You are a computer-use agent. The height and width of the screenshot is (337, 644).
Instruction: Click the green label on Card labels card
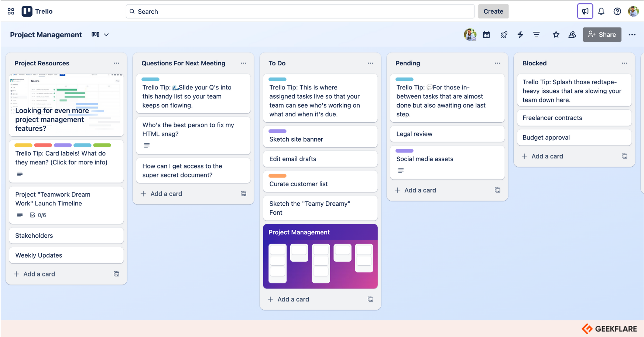click(102, 145)
